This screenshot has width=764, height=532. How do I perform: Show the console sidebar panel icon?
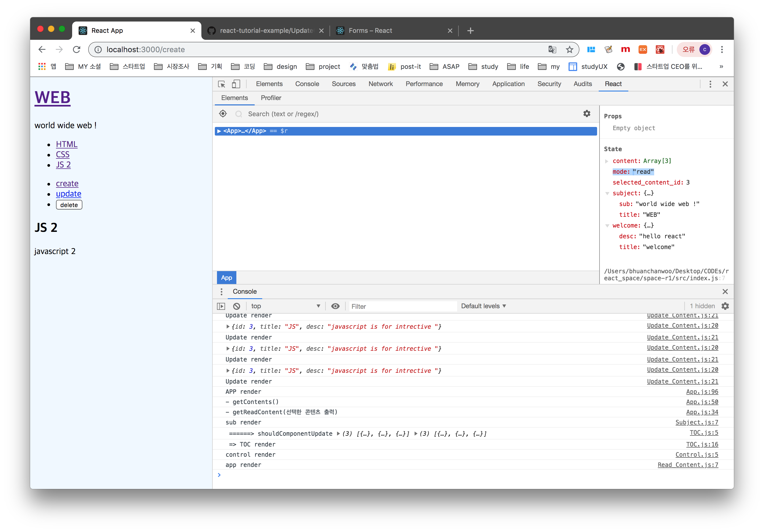pyautogui.click(x=221, y=306)
